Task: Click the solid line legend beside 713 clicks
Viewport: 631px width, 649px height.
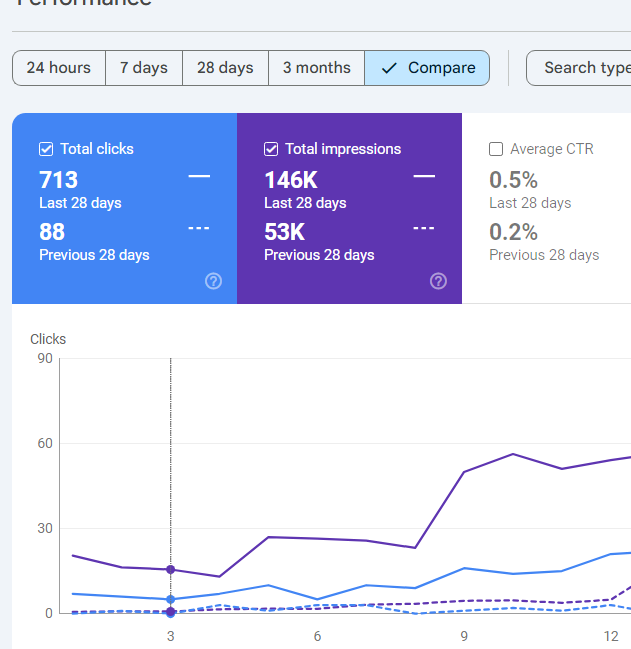Action: (199, 176)
